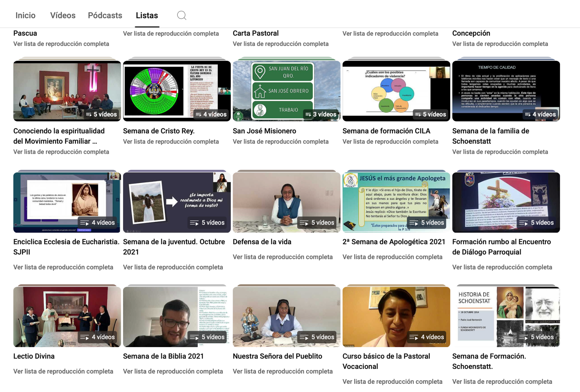Open the Enciclica Ecclesia de Eucharistia thumbnail
Image resolution: width=580 pixels, height=392 pixels.
(x=67, y=202)
